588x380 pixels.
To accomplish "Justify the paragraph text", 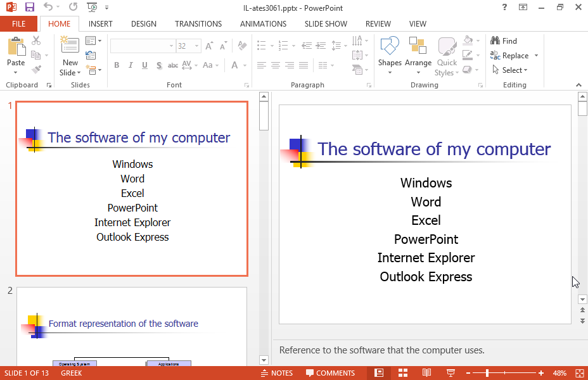I will pos(304,65).
